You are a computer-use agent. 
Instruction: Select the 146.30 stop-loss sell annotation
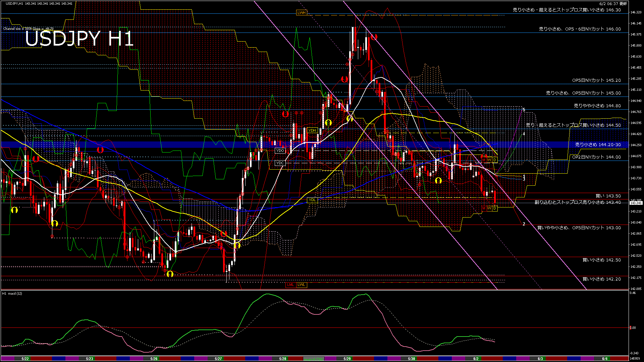click(567, 10)
